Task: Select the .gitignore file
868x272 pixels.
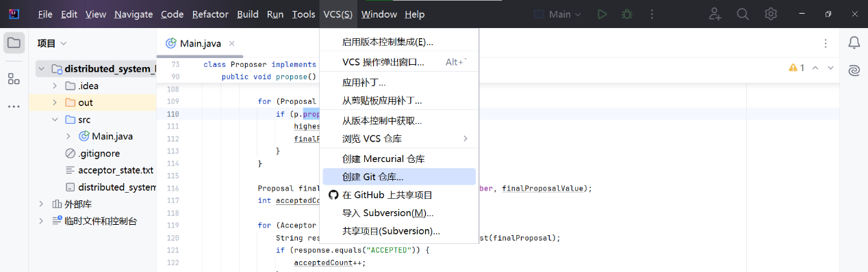Action: (x=99, y=153)
